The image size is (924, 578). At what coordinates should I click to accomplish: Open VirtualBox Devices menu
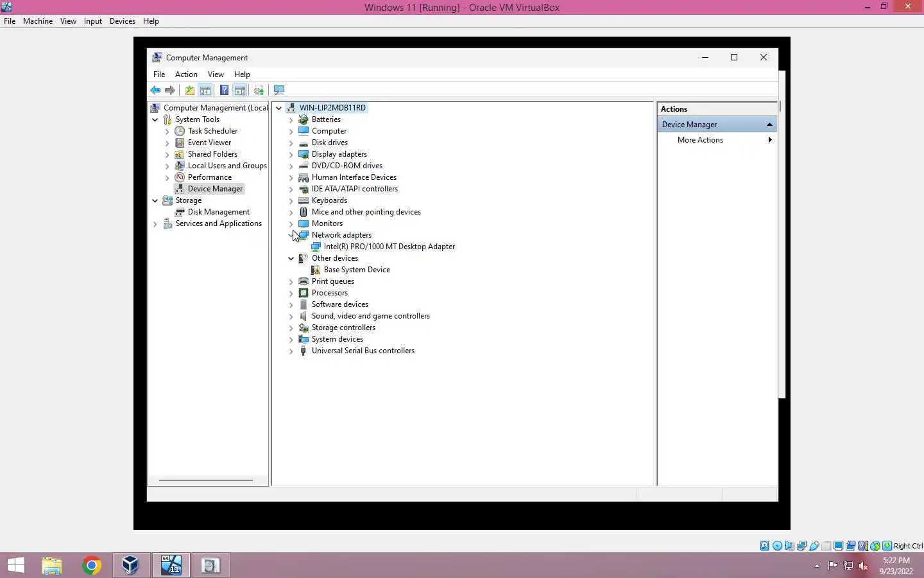tap(122, 21)
